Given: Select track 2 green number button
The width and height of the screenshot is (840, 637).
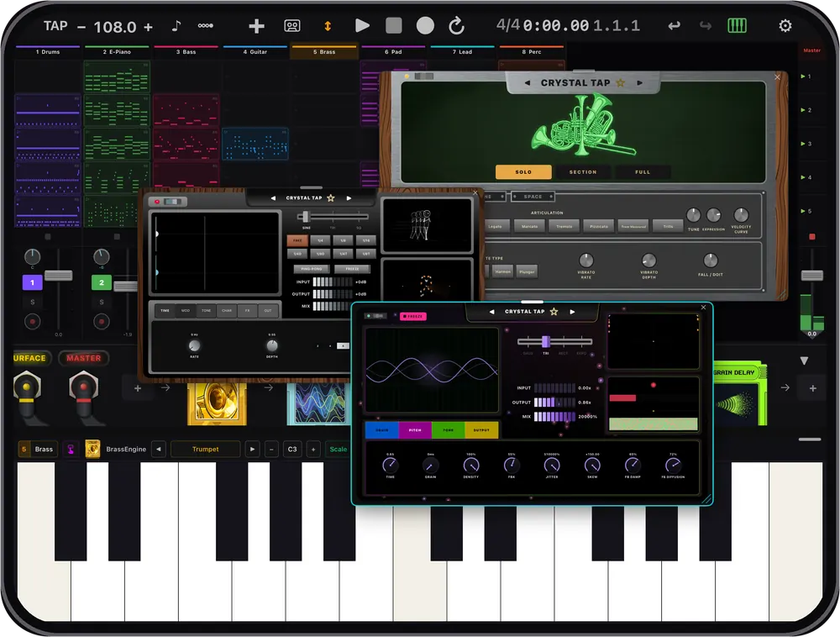Looking at the screenshot, I should (x=102, y=282).
